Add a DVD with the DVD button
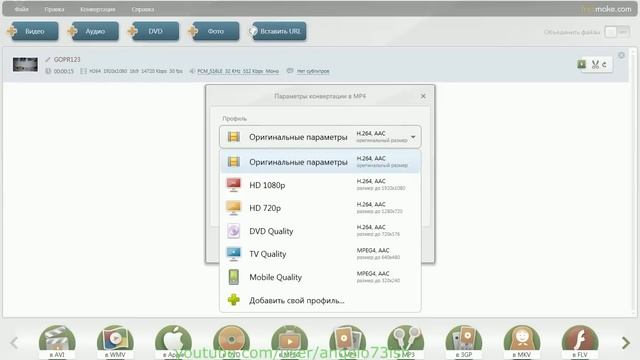Image resolution: width=640 pixels, height=360 pixels. [x=155, y=31]
